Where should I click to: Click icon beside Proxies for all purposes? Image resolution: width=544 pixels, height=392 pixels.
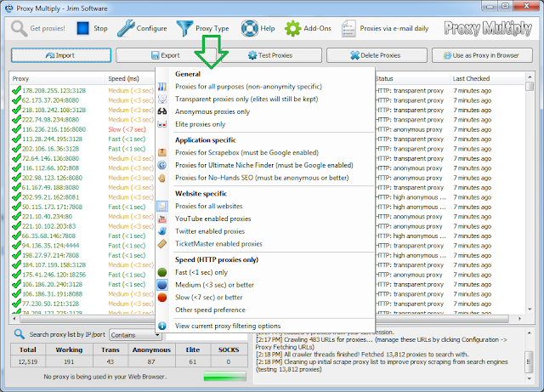(162, 87)
